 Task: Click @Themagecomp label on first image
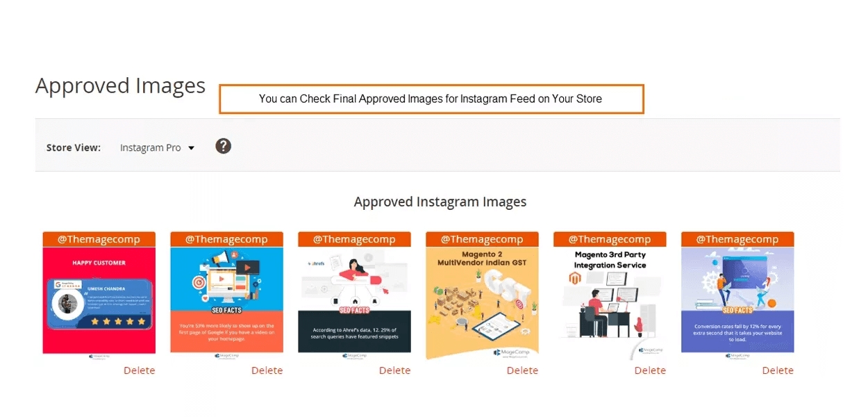pyautogui.click(x=99, y=239)
